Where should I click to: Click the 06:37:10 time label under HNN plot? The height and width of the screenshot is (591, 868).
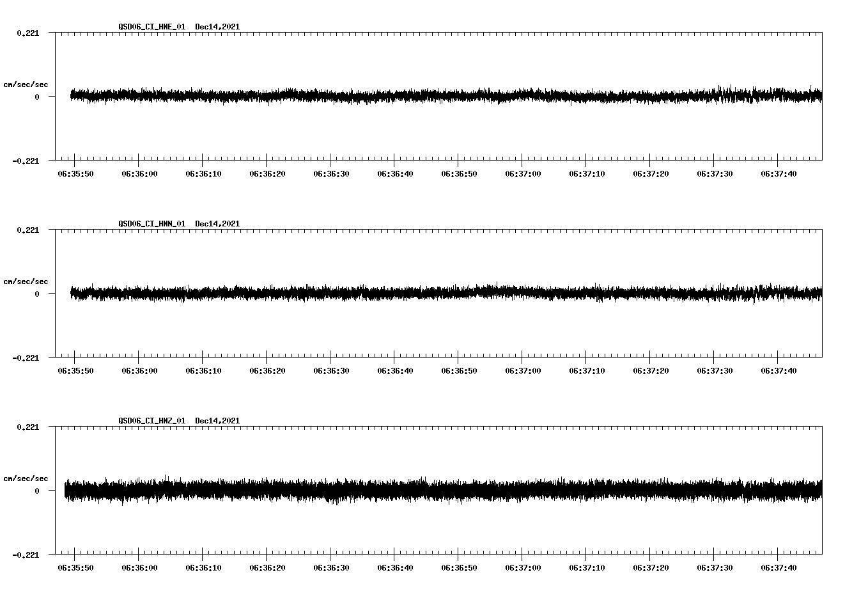pyautogui.click(x=587, y=371)
